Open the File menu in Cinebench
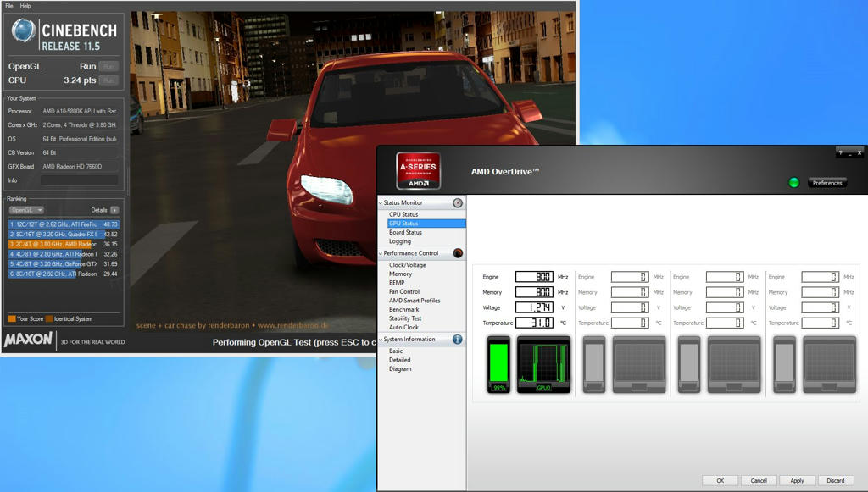 pos(8,6)
